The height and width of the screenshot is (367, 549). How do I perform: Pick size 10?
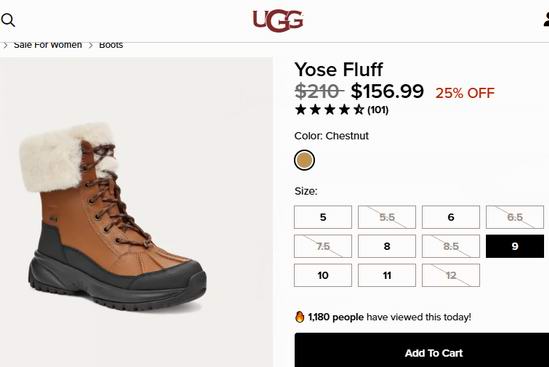pos(323,275)
